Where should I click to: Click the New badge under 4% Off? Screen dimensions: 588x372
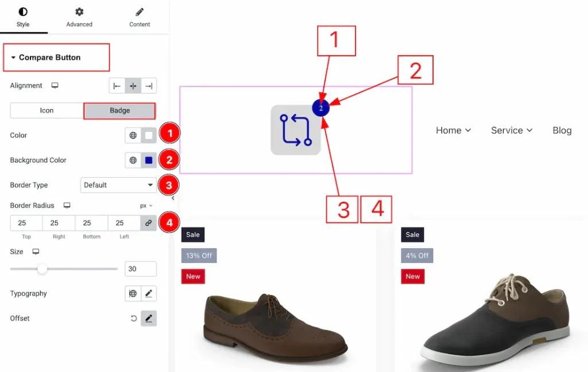click(413, 277)
